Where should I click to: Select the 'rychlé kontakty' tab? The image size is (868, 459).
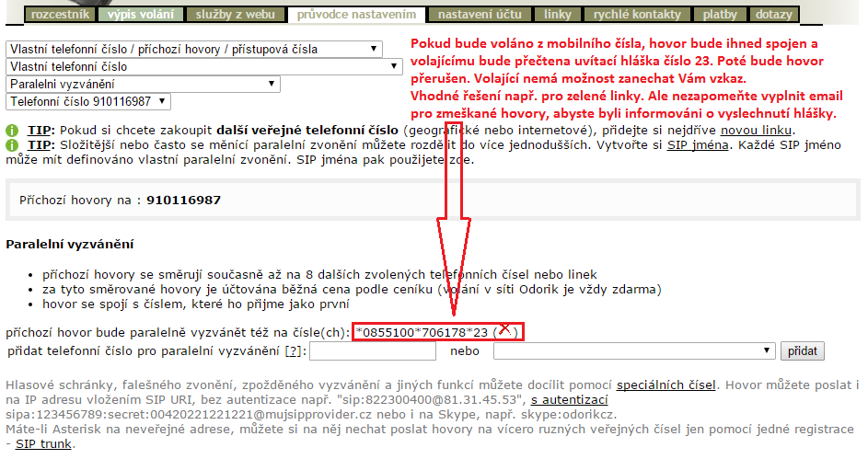pos(636,15)
